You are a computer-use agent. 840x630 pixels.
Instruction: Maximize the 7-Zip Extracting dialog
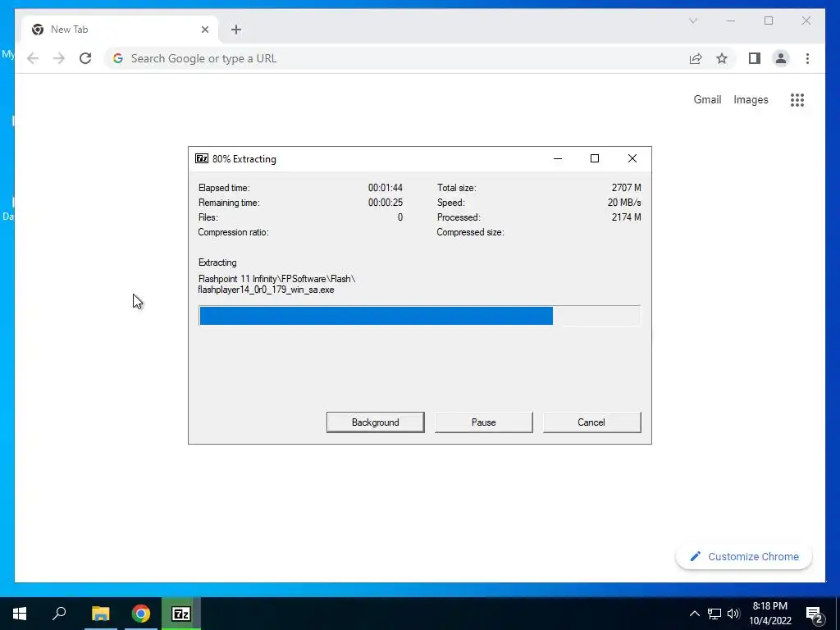595,158
